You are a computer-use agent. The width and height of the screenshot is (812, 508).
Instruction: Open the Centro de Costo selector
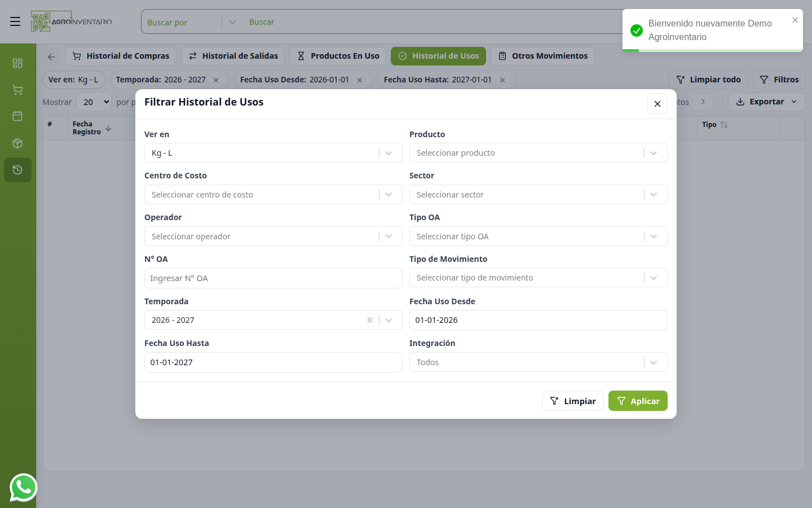tap(273, 195)
